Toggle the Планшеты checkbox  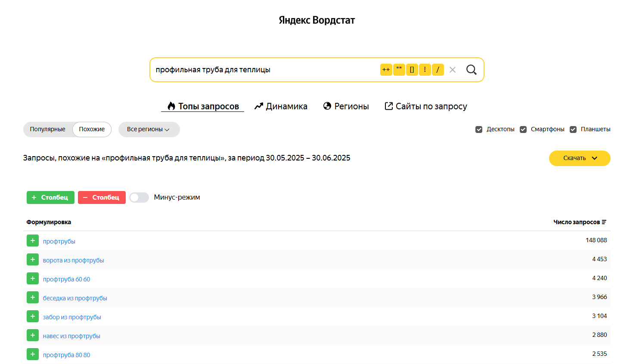pos(573,130)
